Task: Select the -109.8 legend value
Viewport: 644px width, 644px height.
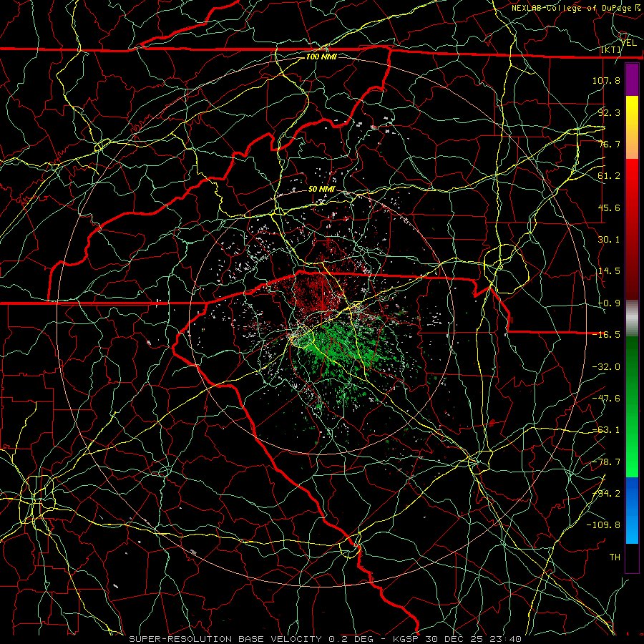Action: click(603, 525)
